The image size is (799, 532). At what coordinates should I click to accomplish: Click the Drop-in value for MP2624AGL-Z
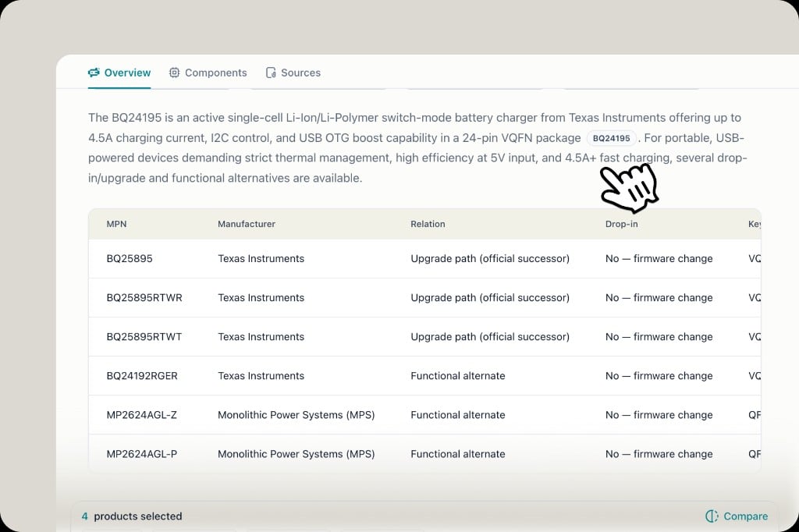tap(659, 415)
